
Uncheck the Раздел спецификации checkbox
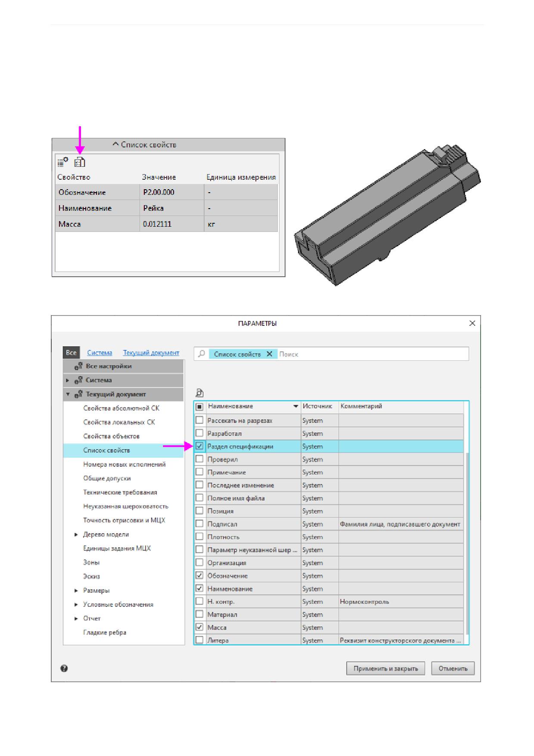tap(199, 446)
